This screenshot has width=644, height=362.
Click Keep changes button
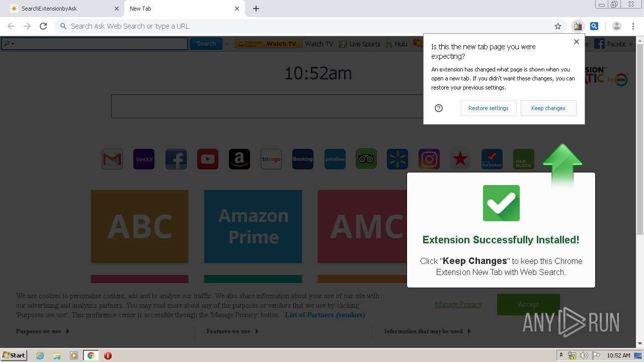tap(548, 108)
